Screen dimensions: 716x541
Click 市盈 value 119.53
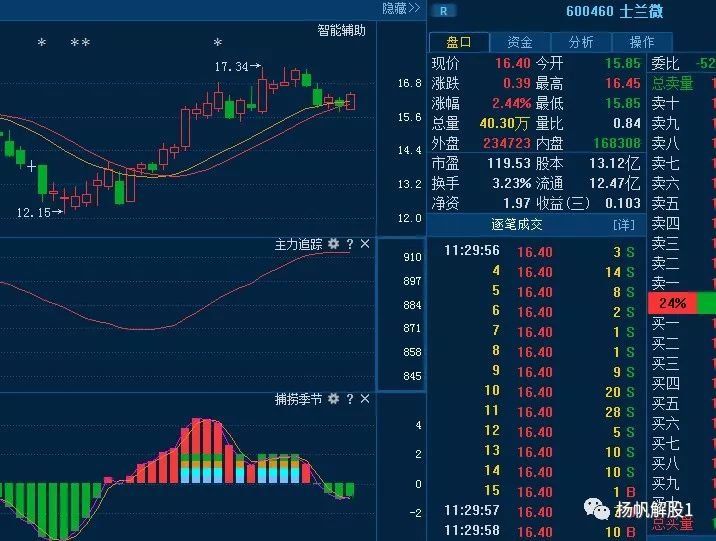pos(509,163)
